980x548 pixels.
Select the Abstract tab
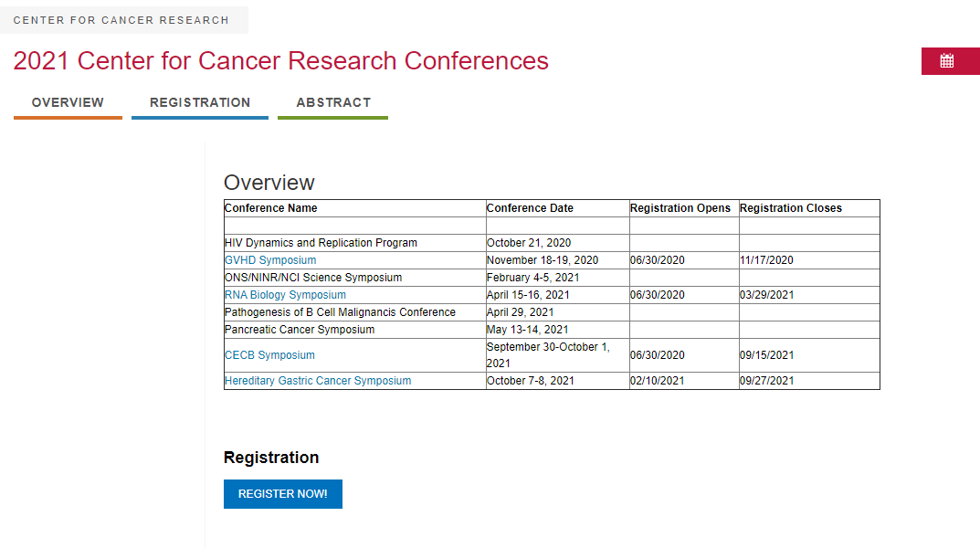[x=333, y=102]
